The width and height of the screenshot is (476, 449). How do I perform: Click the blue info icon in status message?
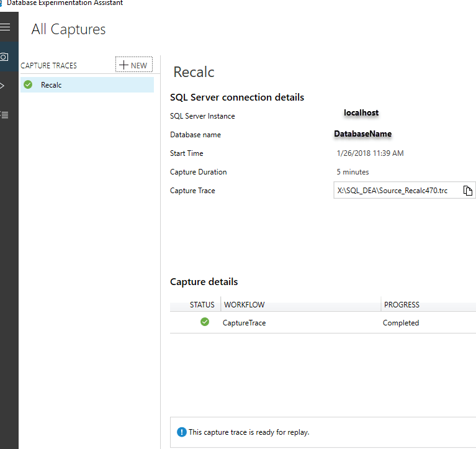click(181, 432)
